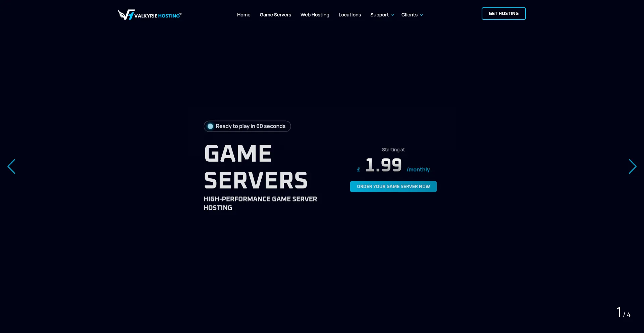Expand the Support dropdown chevron
This screenshot has height=333, width=644.
coord(393,15)
